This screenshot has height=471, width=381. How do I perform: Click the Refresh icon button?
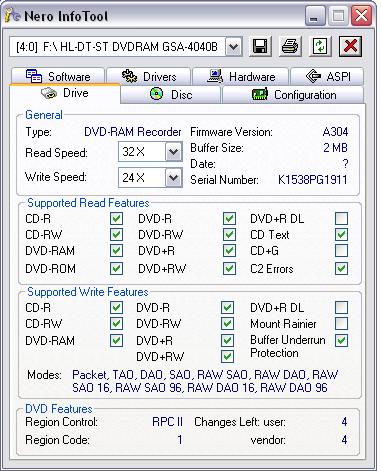[x=320, y=46]
